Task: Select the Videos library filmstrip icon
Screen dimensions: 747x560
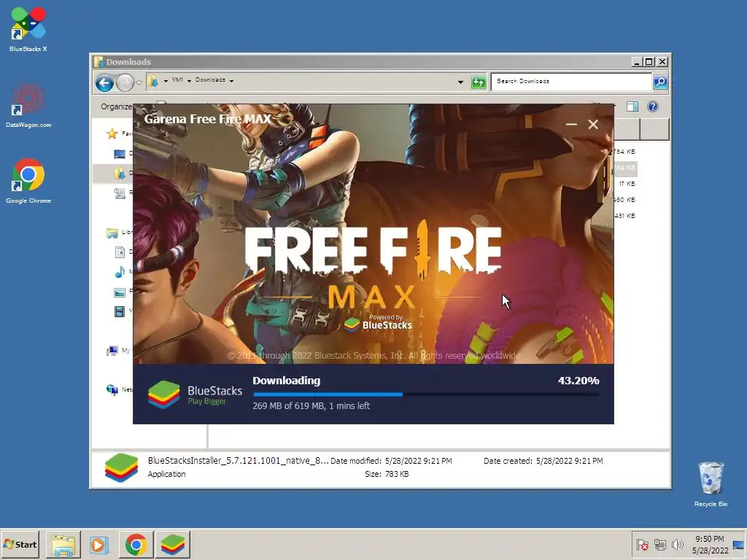Action: (120, 311)
